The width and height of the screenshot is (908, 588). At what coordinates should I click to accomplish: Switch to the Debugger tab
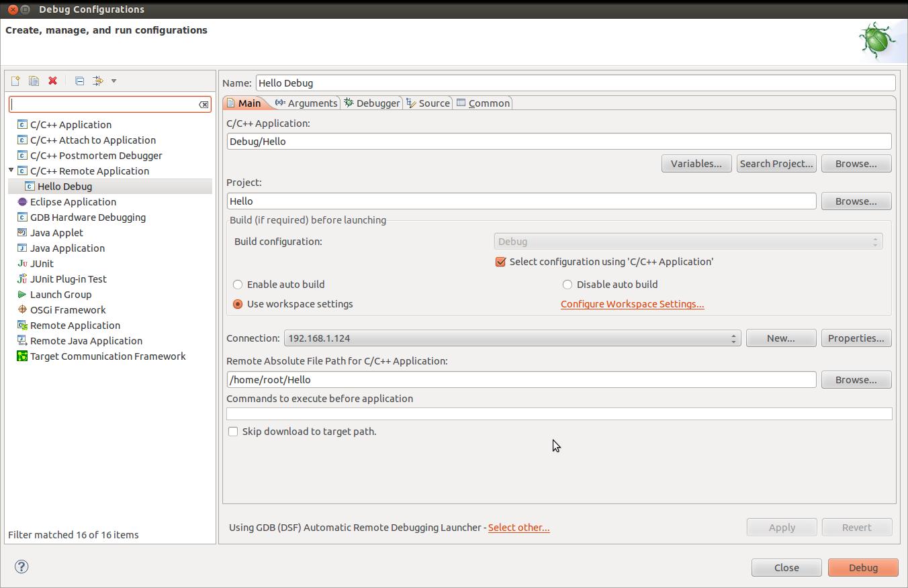(372, 103)
